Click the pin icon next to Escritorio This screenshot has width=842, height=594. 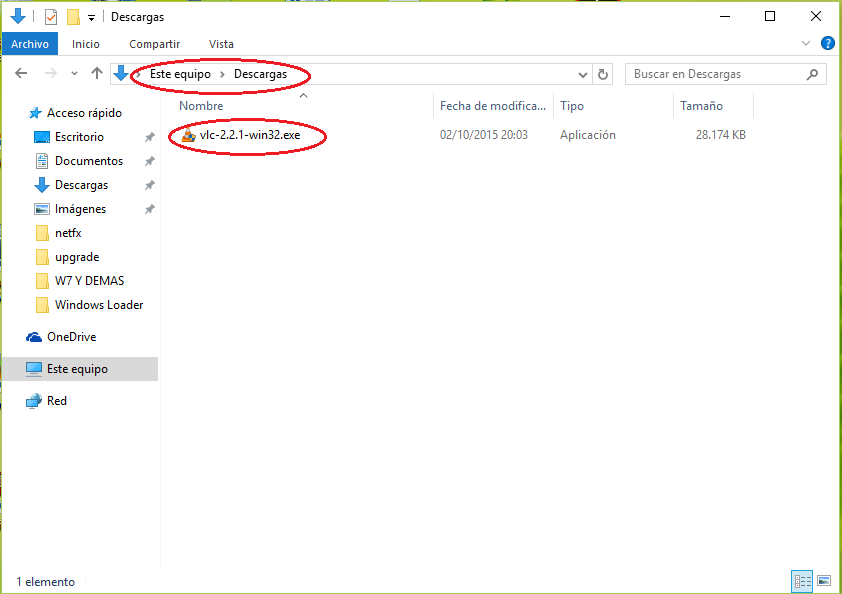pyautogui.click(x=149, y=137)
